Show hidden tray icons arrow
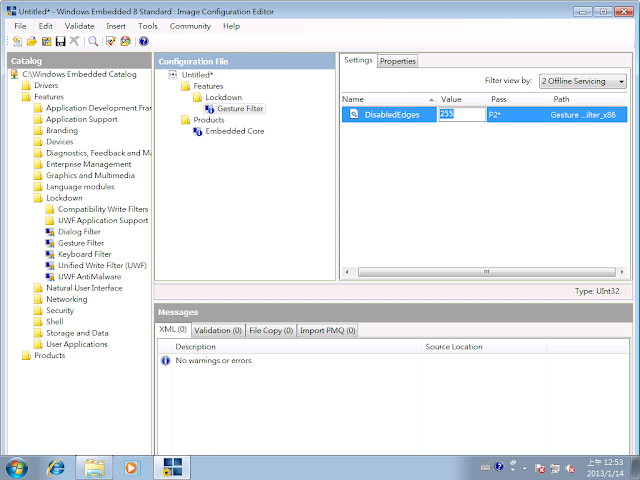The width and height of the screenshot is (640, 480). pos(525,468)
